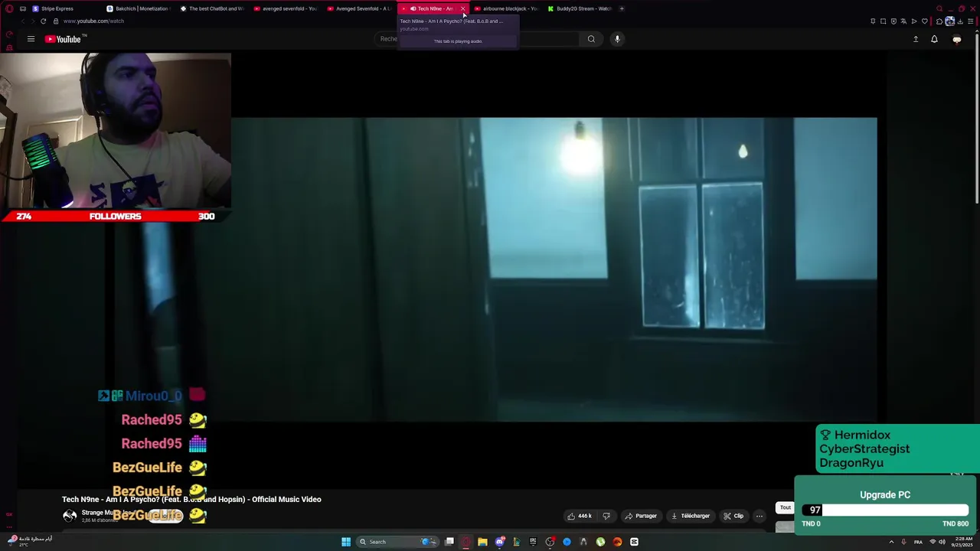This screenshot has height=551, width=980.
Task: Click the send flow arrow icon
Action: point(914,21)
